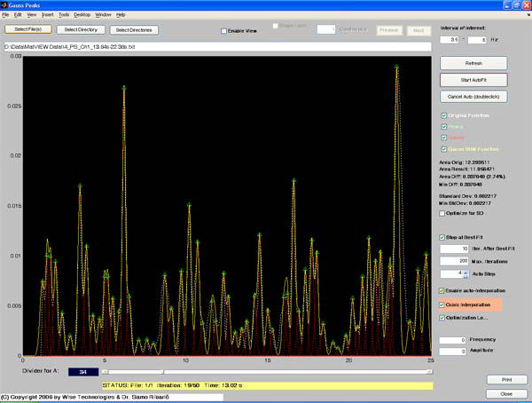Click the Max. Iterations field

(x=454, y=261)
